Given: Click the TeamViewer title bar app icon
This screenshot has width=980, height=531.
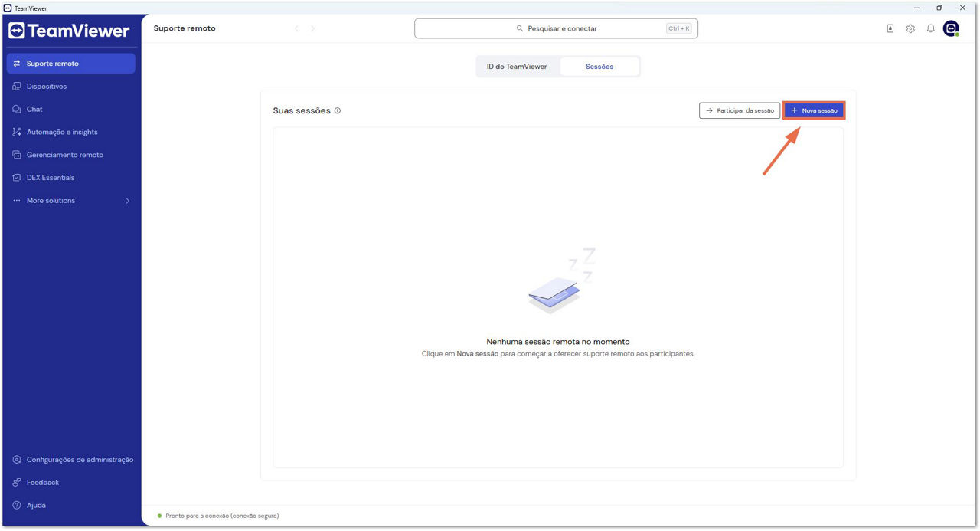Looking at the screenshot, I should pyautogui.click(x=8, y=8).
